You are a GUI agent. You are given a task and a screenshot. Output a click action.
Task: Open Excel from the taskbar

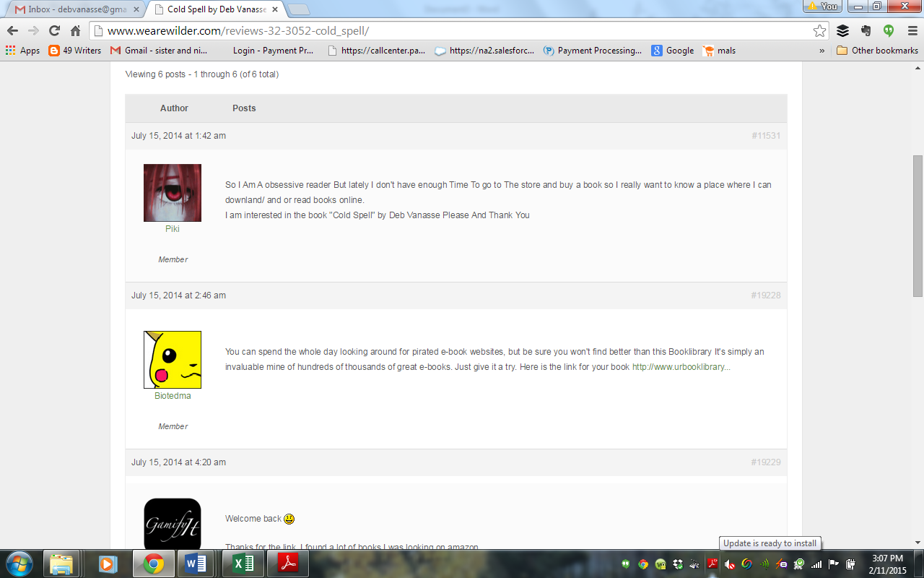243,564
